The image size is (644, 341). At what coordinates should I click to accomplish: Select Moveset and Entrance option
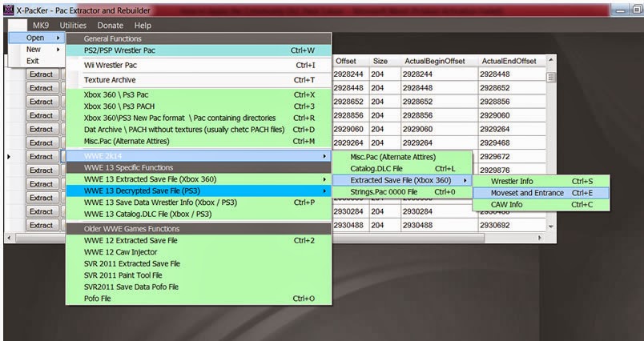[541, 192]
